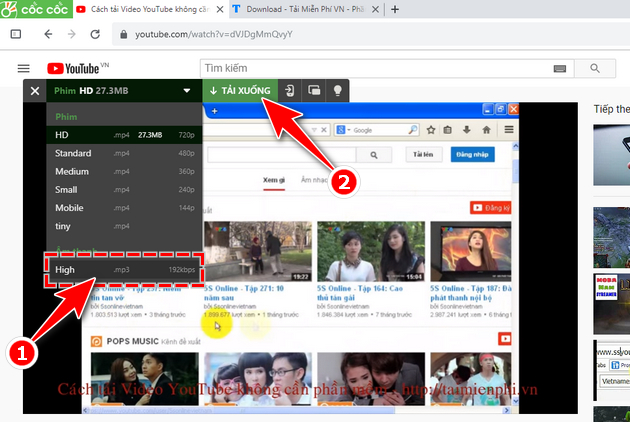This screenshot has width=630, height=422.
Task: Click the pop-out mini player icon
Action: pos(314,91)
